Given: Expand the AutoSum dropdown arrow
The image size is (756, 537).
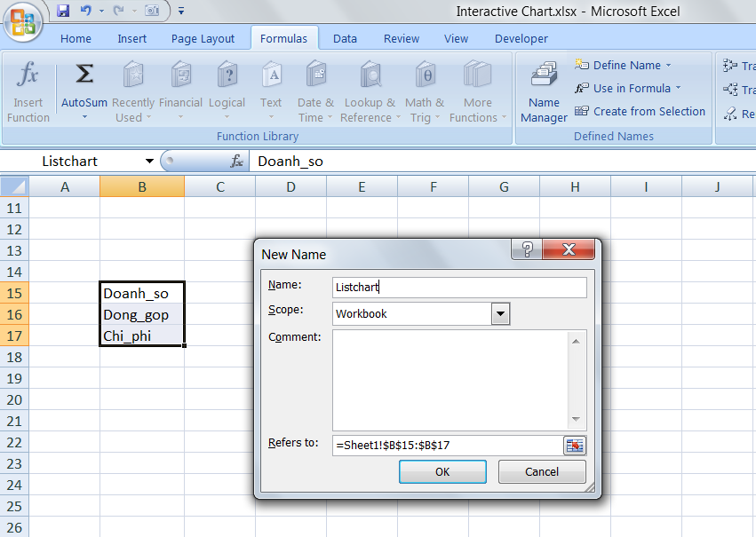Looking at the screenshot, I should tap(85, 117).
